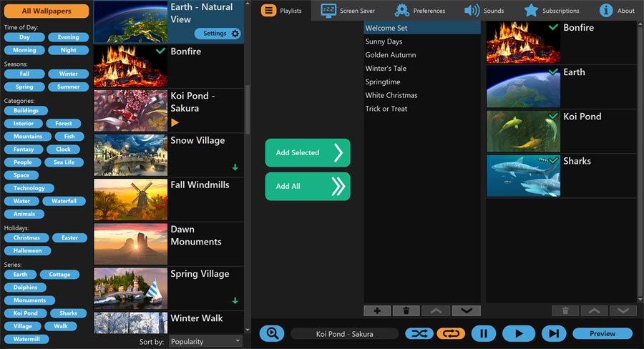Pause wallpaper playback
The image size is (644, 349).
(484, 333)
